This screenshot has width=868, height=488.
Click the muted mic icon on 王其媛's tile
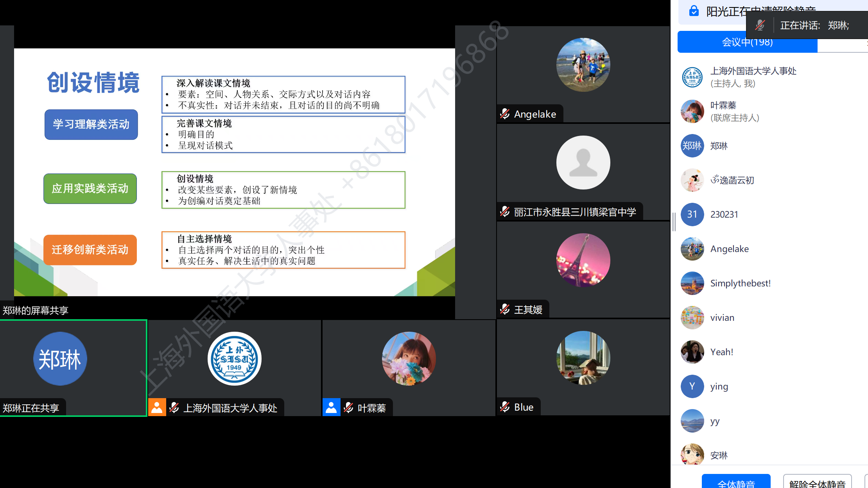tap(505, 309)
